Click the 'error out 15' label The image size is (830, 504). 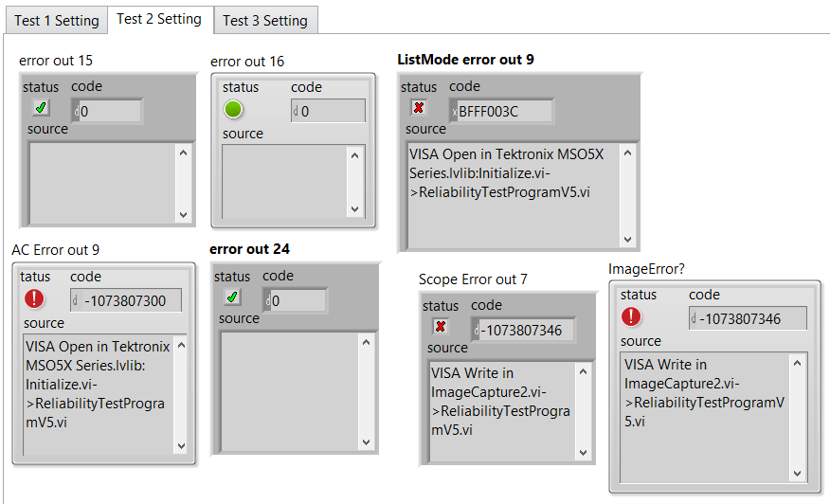pyautogui.click(x=56, y=61)
